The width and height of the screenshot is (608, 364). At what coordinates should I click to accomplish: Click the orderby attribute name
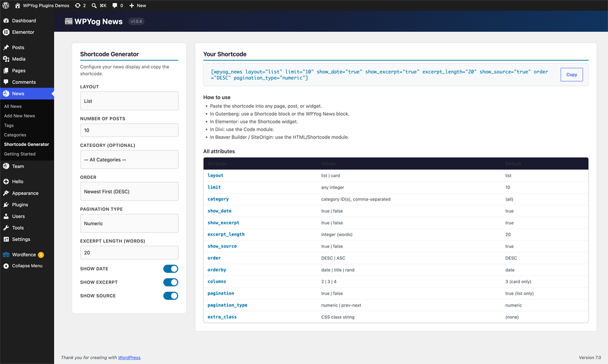point(217,270)
